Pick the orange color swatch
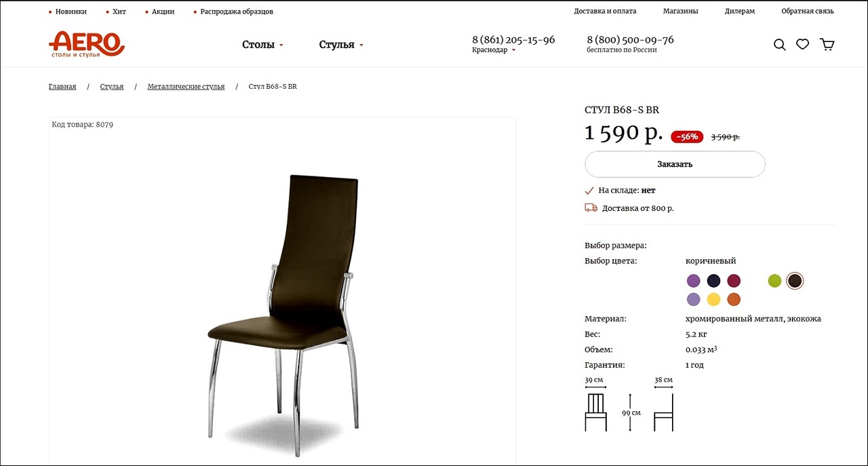The height and width of the screenshot is (466, 868). (734, 299)
